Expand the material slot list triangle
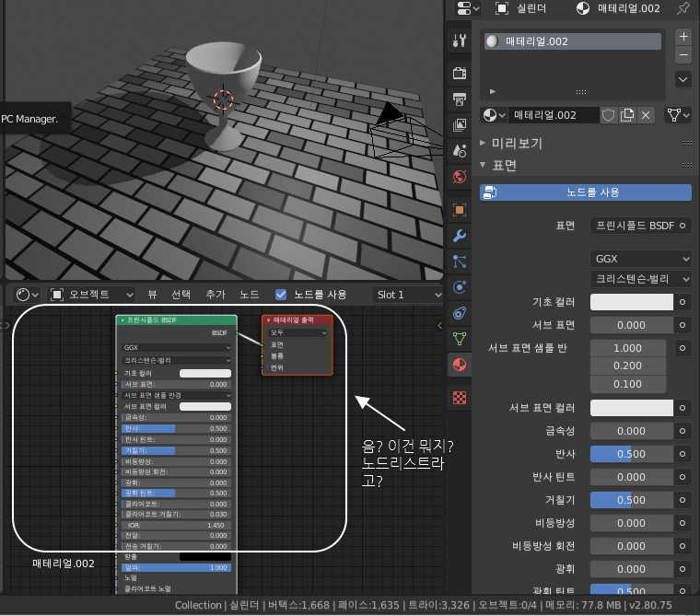 pos(493,91)
